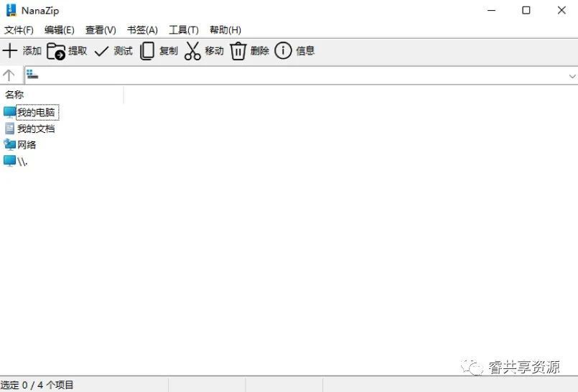This screenshot has width=578, height=392.
Task: Open the 书签(A) menu
Action: 142,30
